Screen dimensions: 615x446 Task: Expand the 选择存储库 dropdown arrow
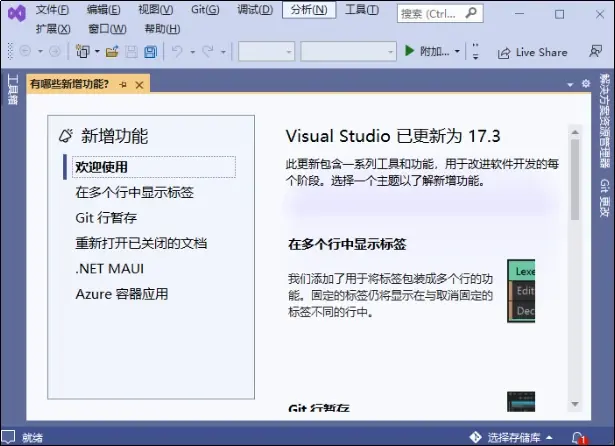(x=549, y=437)
